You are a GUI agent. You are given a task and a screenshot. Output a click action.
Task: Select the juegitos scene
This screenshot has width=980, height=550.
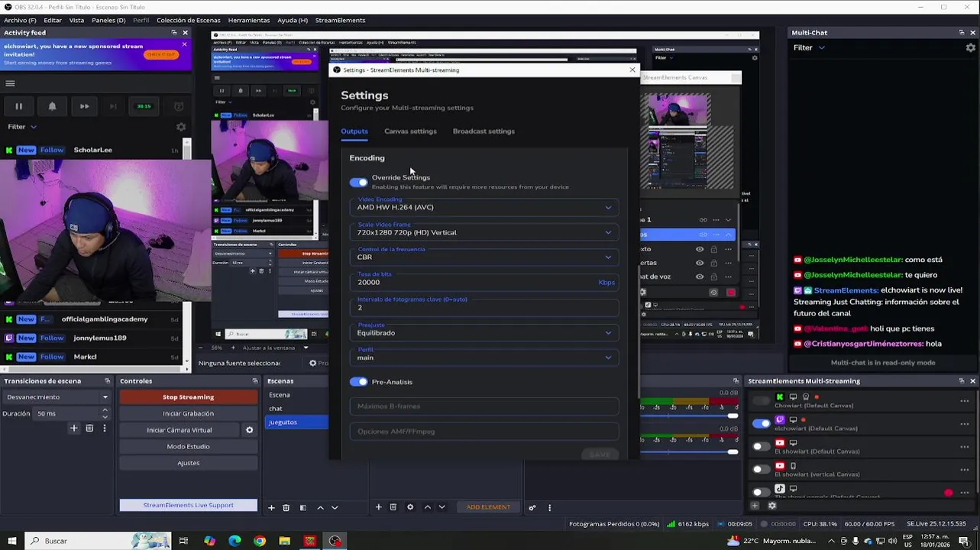click(x=296, y=422)
